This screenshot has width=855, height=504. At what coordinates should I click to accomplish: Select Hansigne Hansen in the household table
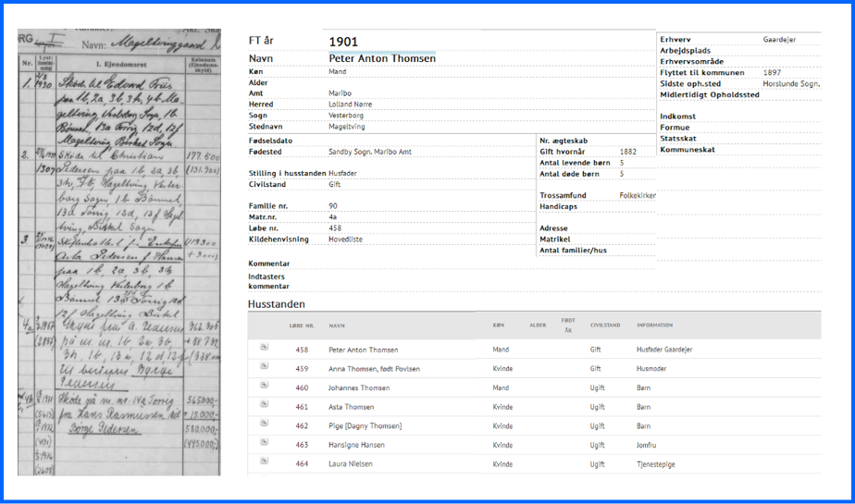click(x=356, y=445)
